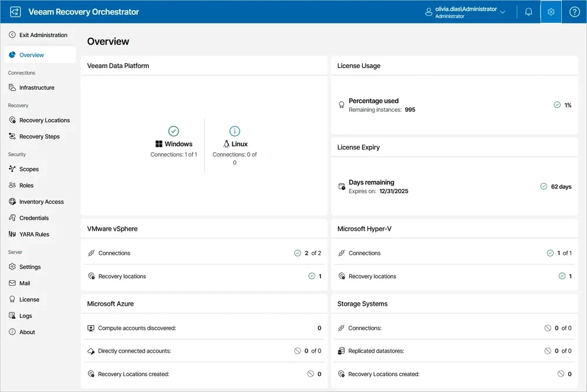This screenshot has height=392, width=587.
Task: Click the Windows logo icon
Action: pyautogui.click(x=158, y=144)
